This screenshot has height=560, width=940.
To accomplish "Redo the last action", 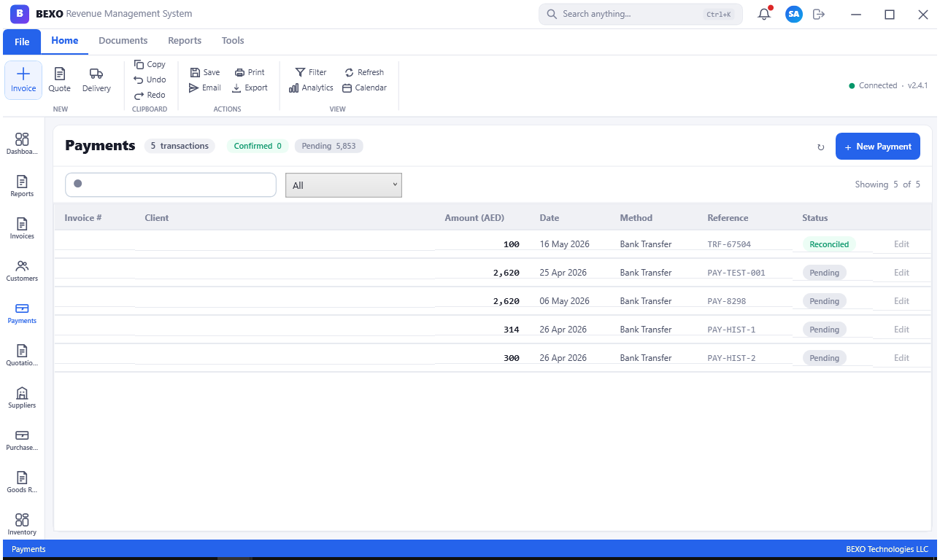I will pyautogui.click(x=150, y=95).
